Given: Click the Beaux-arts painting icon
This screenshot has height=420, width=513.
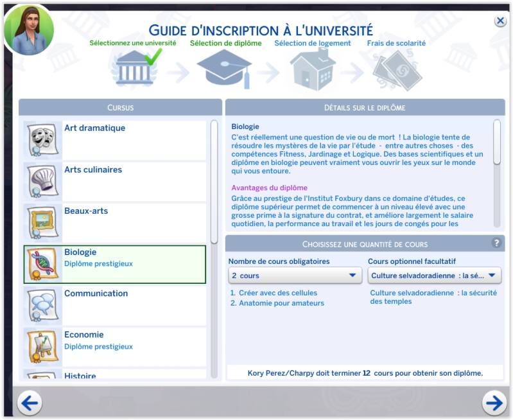Looking at the screenshot, I should click(43, 223).
